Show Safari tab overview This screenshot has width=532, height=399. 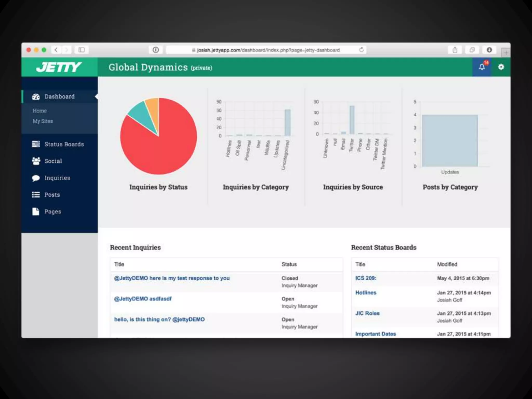[x=472, y=50]
